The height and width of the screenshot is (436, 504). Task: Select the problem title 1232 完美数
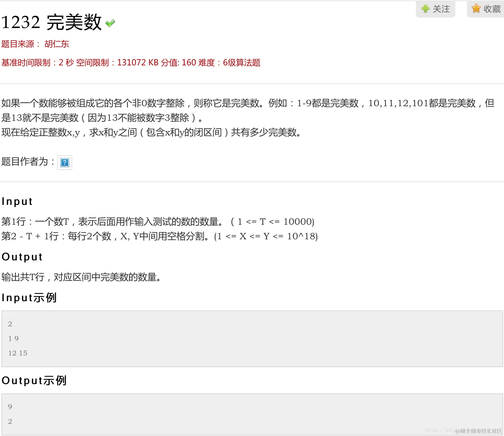(51, 22)
